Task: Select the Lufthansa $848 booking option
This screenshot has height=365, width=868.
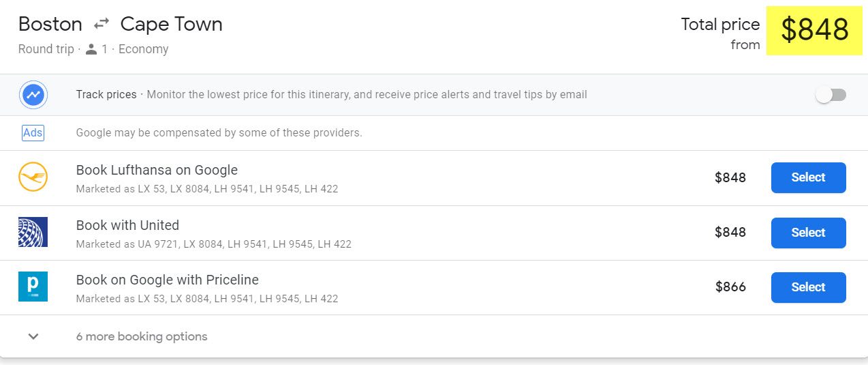Action: point(808,177)
